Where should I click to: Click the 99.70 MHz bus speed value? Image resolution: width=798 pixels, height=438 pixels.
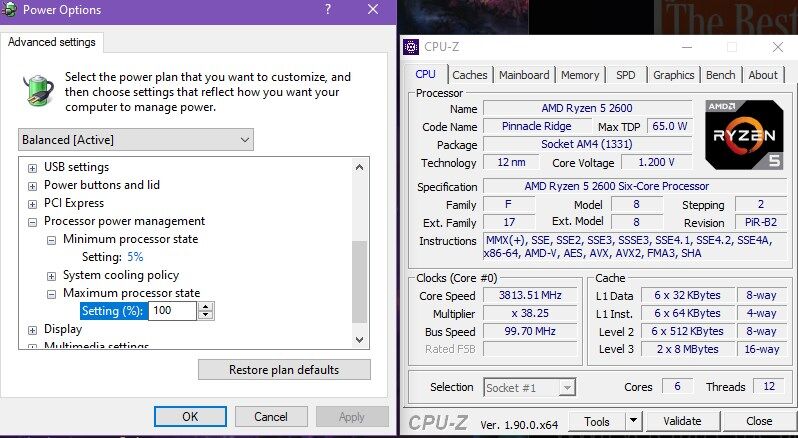pos(530,331)
